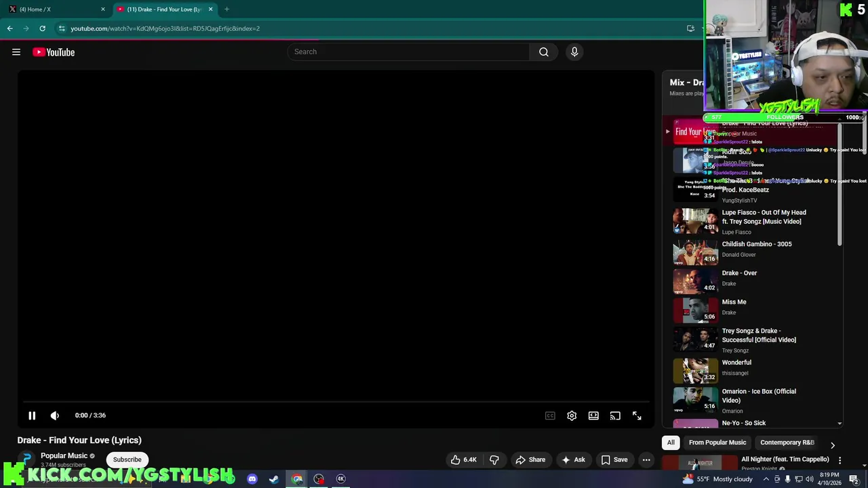The height and width of the screenshot is (488, 868).
Task: Open the player settings gear
Action: point(572,415)
